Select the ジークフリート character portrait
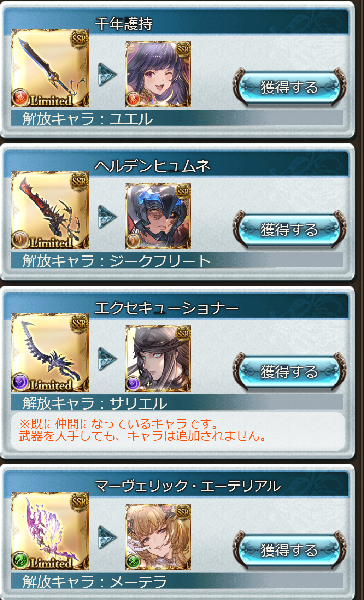The width and height of the screenshot is (364, 600). [x=158, y=216]
